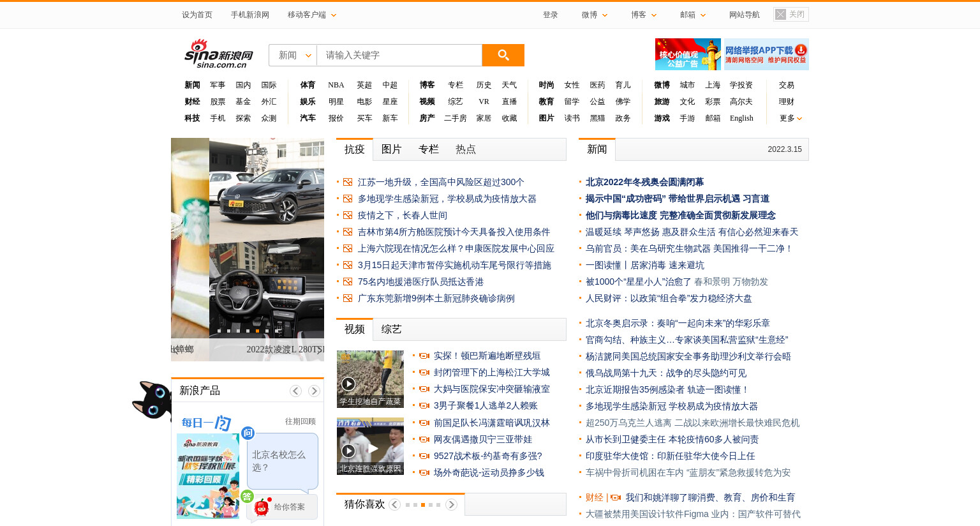
Task: Click the 每日一问 logo
Action: tap(206, 422)
